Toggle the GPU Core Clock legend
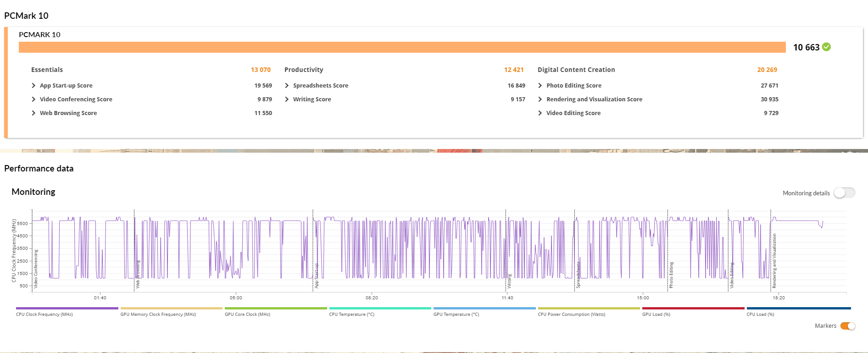 pyautogui.click(x=276, y=312)
